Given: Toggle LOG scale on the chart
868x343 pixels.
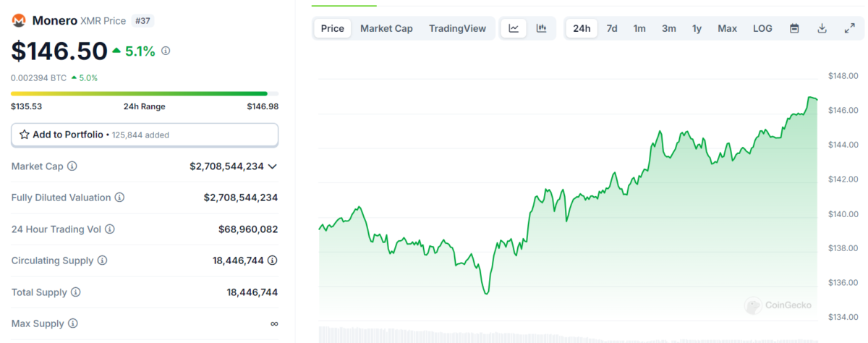Looking at the screenshot, I should click(x=762, y=28).
